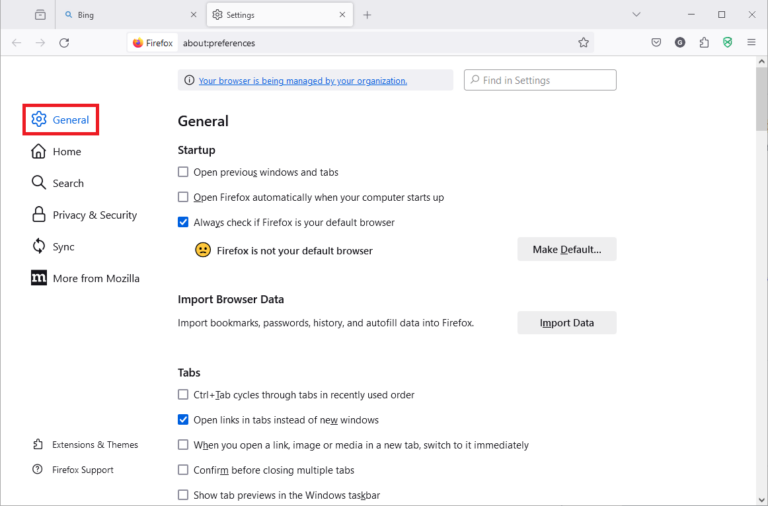
Task: Click the magnifier icon in Find in Settings
Action: click(x=475, y=80)
